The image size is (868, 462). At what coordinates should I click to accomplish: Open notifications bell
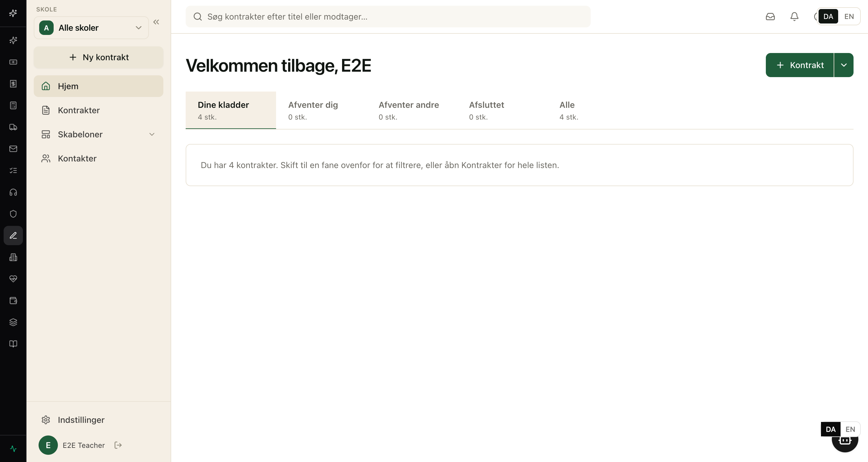[794, 17]
